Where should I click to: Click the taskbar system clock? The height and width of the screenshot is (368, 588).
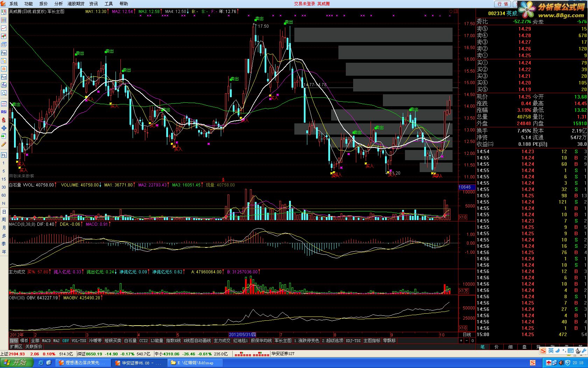point(578,363)
